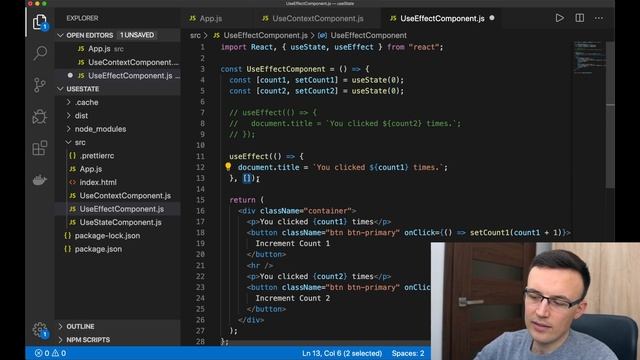The width and height of the screenshot is (640, 360).
Task: Click 'Increment Count 1' text on line 19
Action: pyautogui.click(x=293, y=244)
